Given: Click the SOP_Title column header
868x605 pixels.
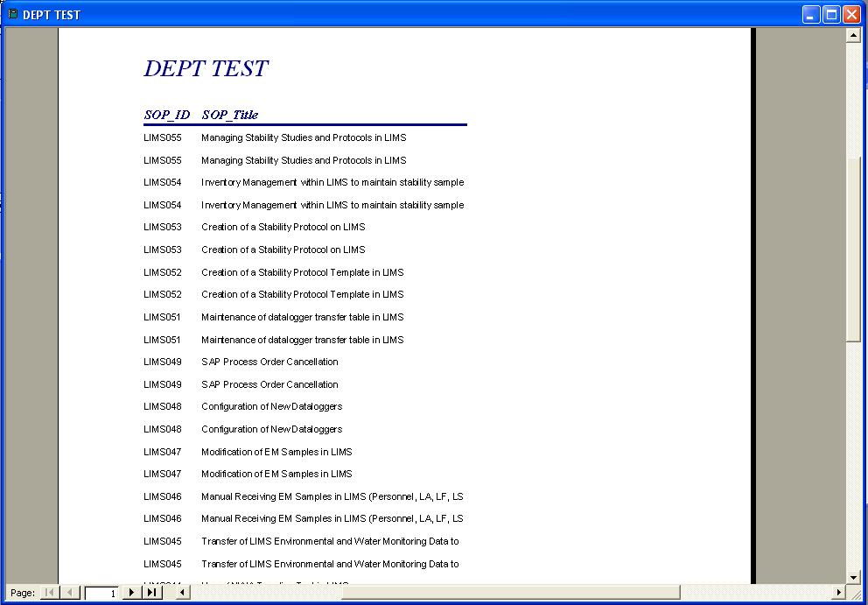Looking at the screenshot, I should click(x=230, y=115).
